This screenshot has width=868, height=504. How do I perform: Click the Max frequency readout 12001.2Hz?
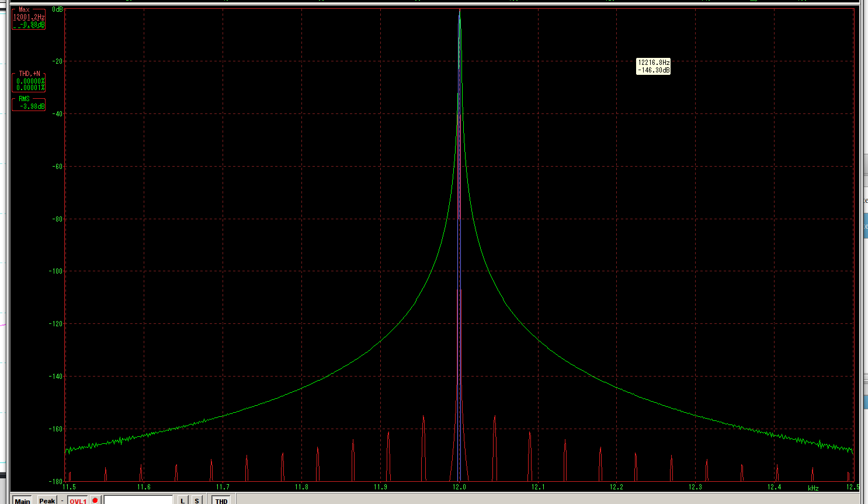[29, 18]
